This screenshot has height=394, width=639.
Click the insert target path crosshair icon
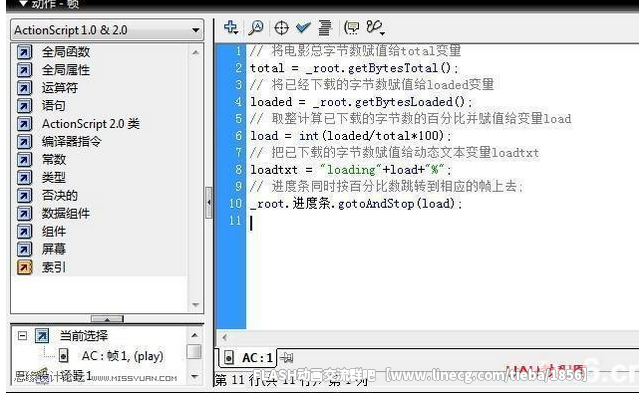[x=281, y=28]
